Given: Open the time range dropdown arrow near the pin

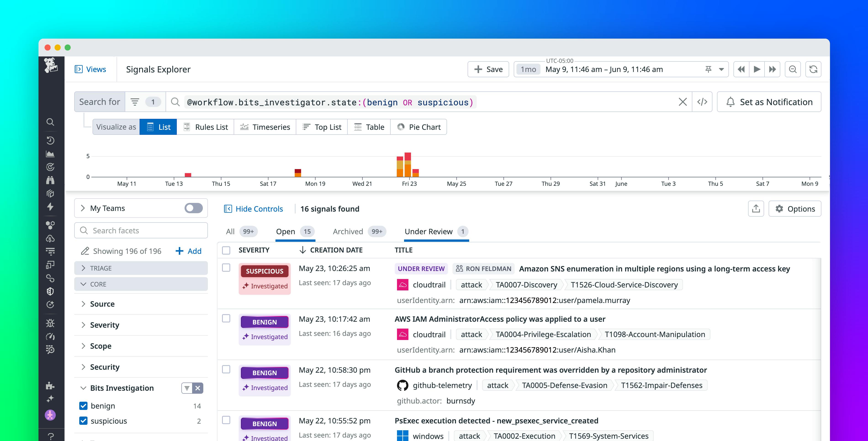Looking at the screenshot, I should [721, 69].
